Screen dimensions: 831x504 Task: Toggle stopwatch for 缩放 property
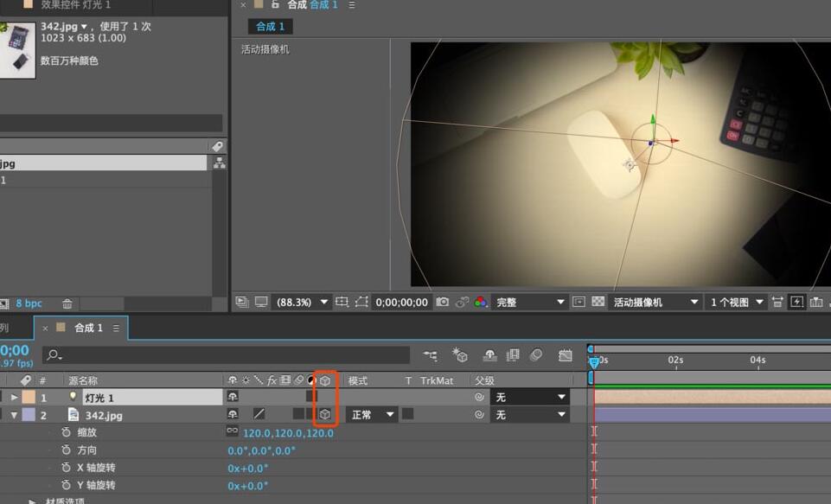[67, 432]
